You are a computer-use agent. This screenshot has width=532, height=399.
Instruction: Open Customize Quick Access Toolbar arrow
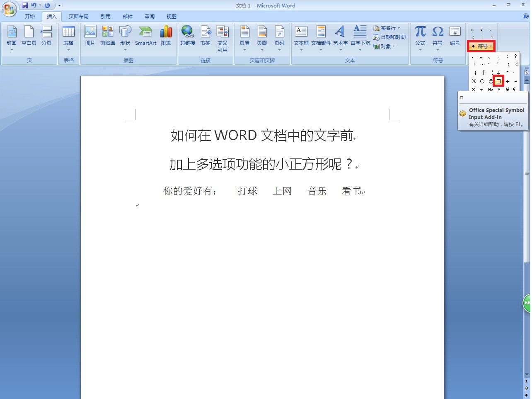tap(59, 5)
